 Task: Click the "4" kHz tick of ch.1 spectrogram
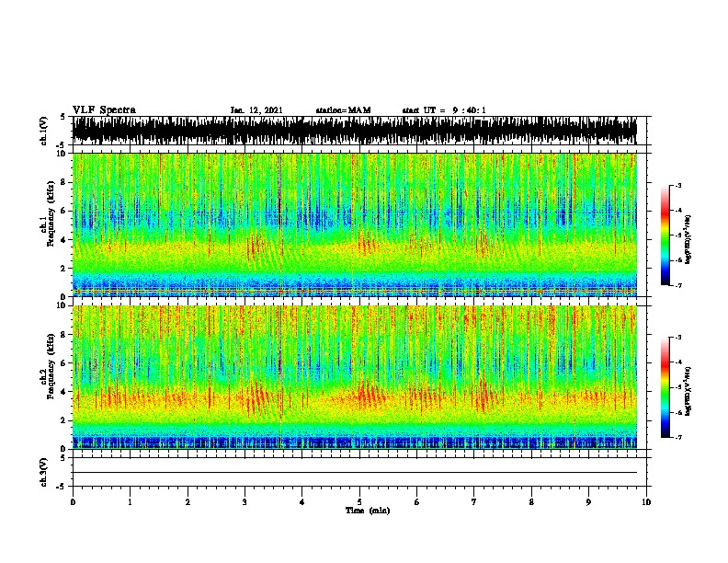(64, 240)
